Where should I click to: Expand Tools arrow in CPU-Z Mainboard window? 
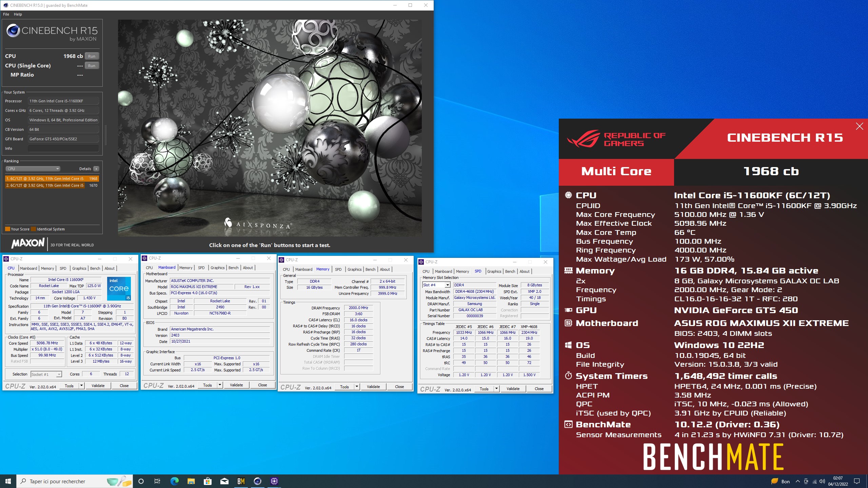(x=220, y=385)
